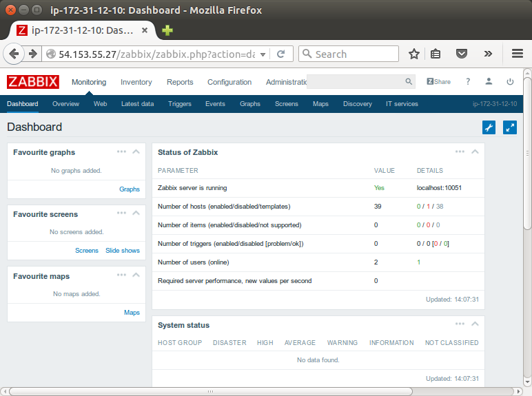Click the ip-172-31-12-10 server name label
The height and width of the screenshot is (396, 532).
495,104
